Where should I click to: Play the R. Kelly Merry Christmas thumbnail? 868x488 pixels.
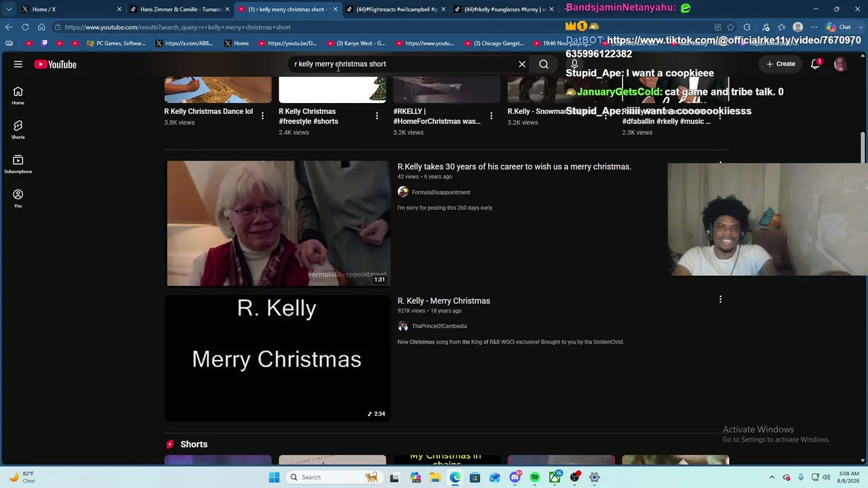(278, 358)
